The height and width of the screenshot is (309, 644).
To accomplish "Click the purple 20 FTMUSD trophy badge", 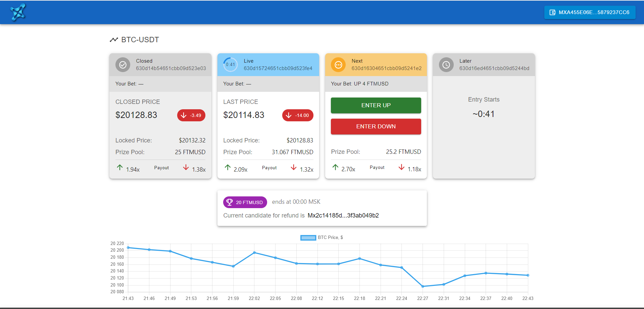I will pos(245,202).
